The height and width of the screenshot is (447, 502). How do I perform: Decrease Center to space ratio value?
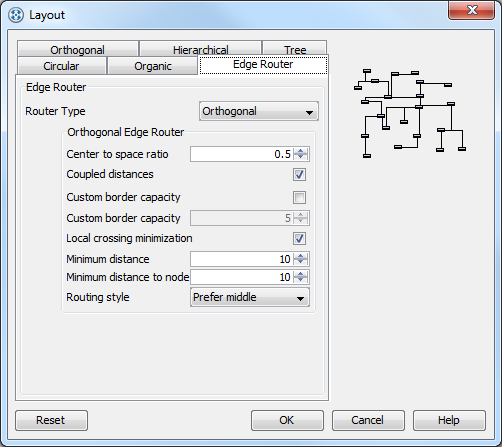point(301,157)
